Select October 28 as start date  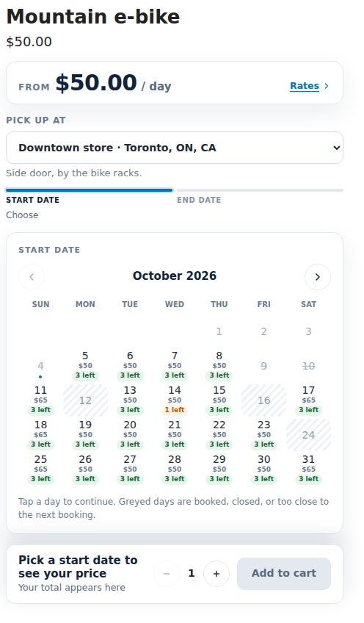[175, 469]
